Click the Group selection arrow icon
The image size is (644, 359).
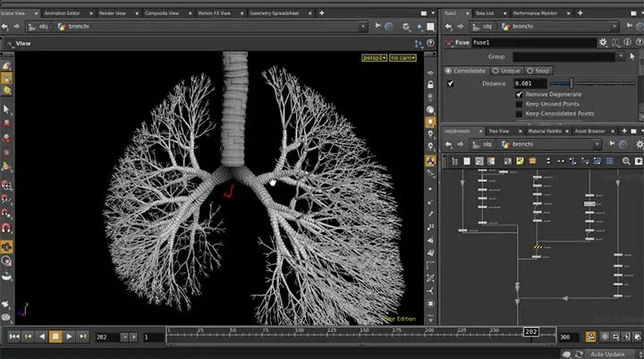tap(632, 56)
